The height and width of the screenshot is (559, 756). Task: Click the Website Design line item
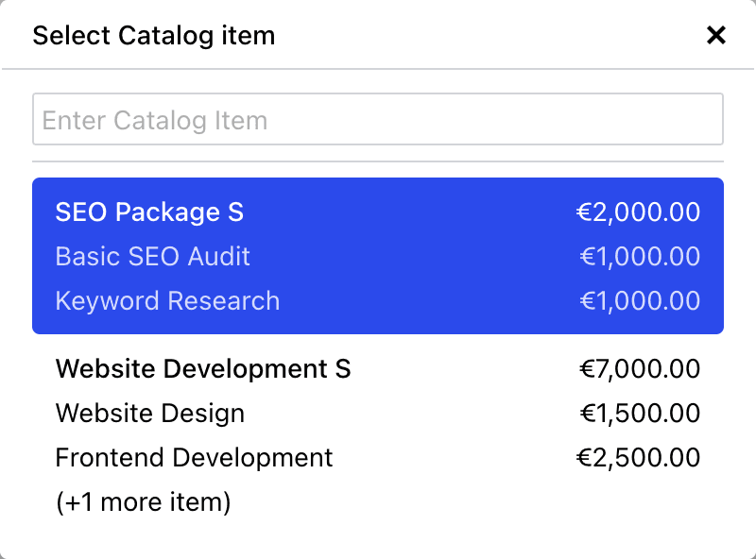pyautogui.click(x=150, y=414)
